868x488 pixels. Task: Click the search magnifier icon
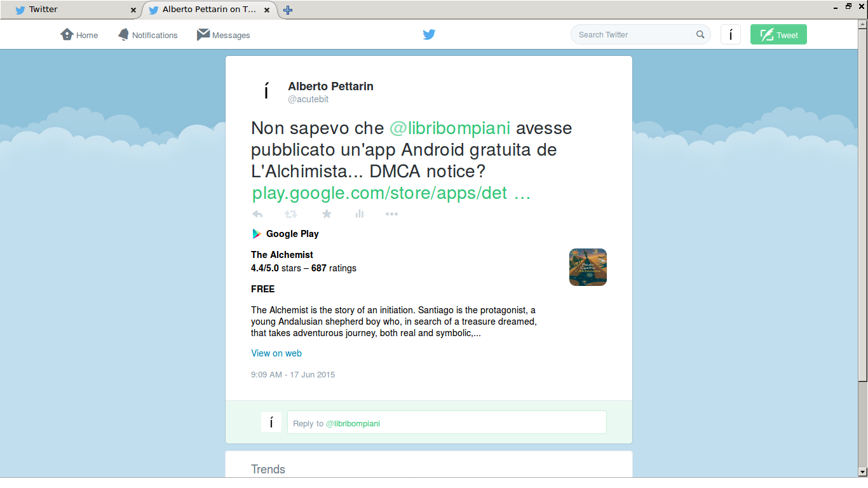(x=700, y=34)
